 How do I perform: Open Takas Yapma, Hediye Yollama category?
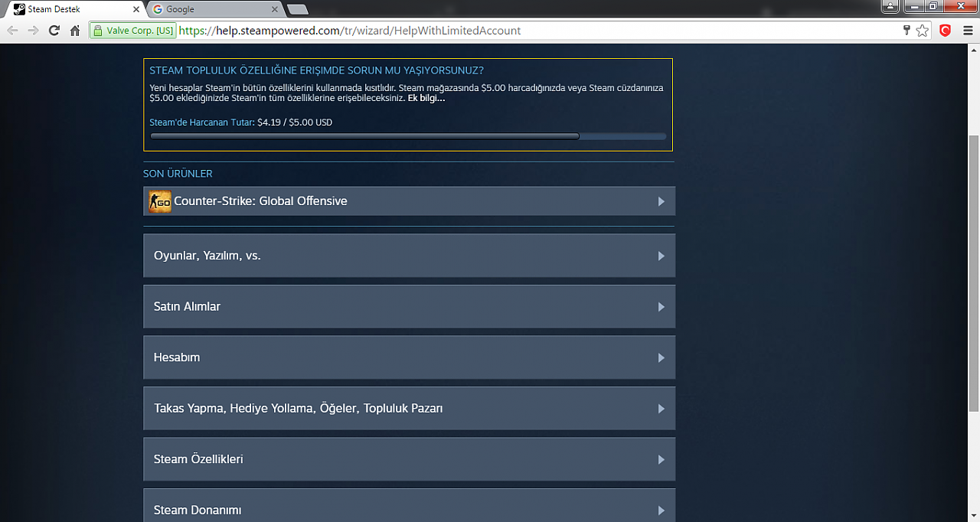click(409, 408)
